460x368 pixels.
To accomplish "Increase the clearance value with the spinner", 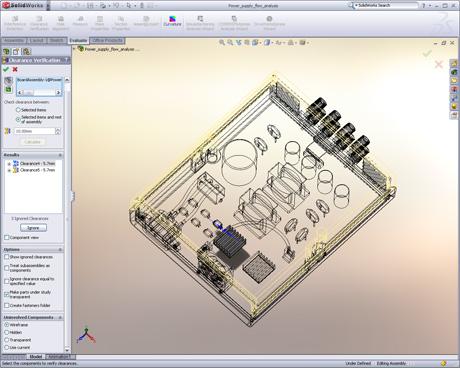I will [58, 129].
